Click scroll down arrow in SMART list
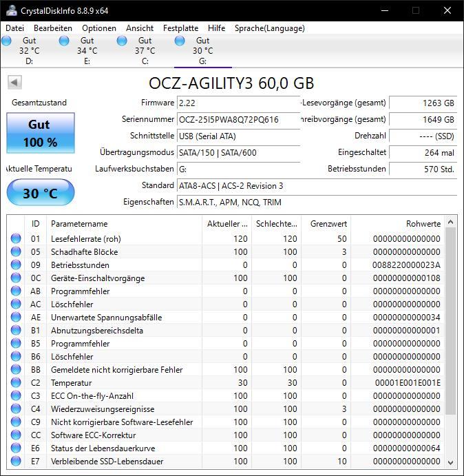Screen dimensions: 464x476 click(451, 463)
